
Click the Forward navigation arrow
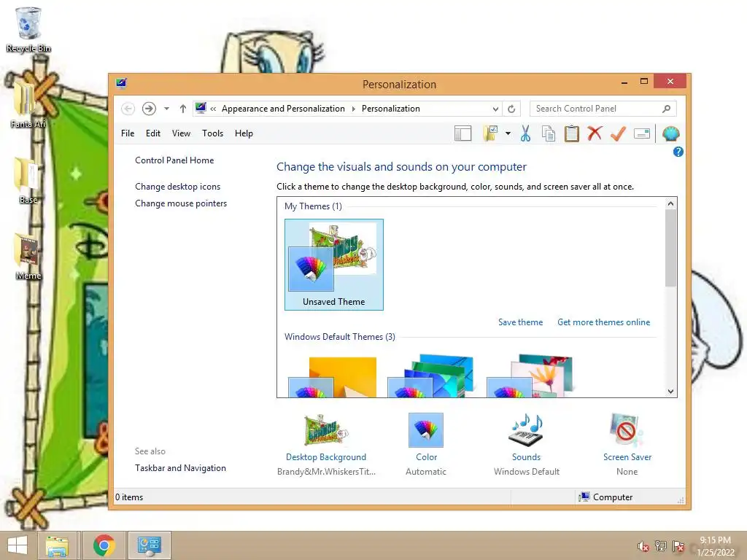(149, 109)
